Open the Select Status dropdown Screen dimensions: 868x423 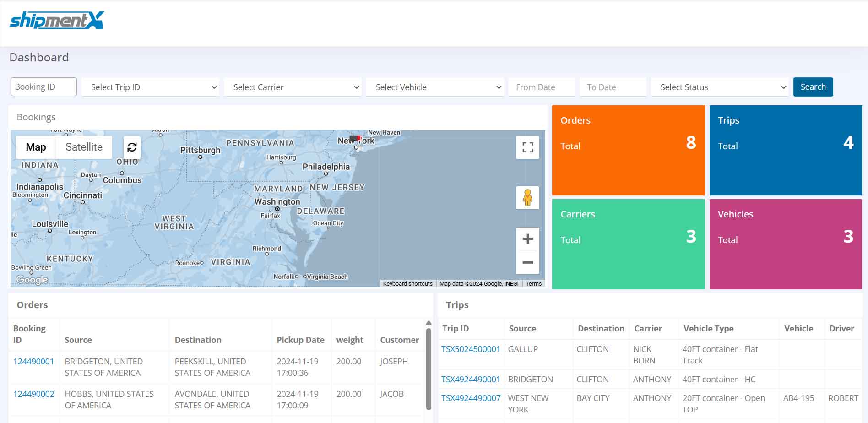pyautogui.click(x=720, y=87)
